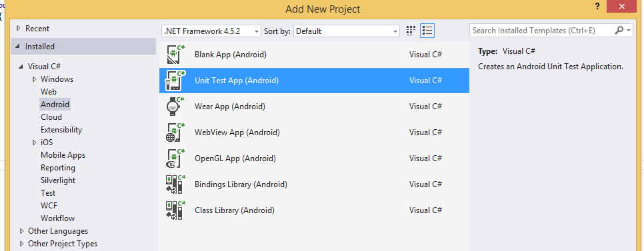Expand the Other Project Types node
Viewport: 644px width, 251px height.
click(x=21, y=244)
